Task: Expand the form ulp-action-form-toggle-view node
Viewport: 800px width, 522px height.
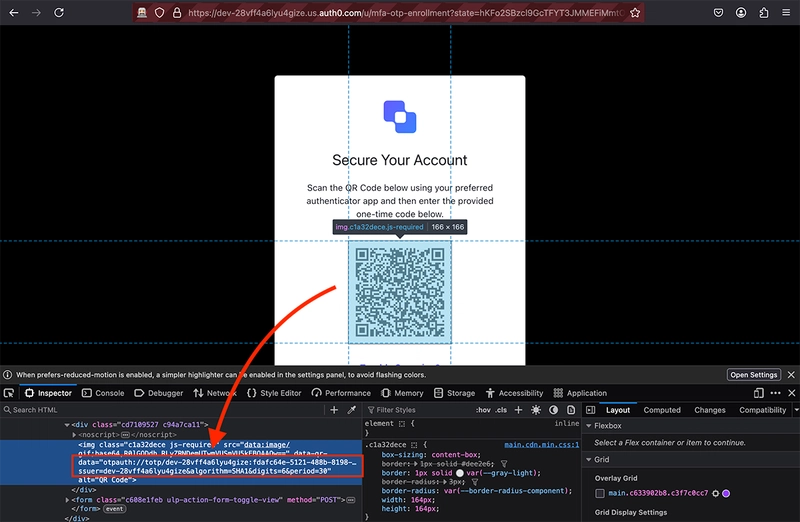Action: [67, 500]
